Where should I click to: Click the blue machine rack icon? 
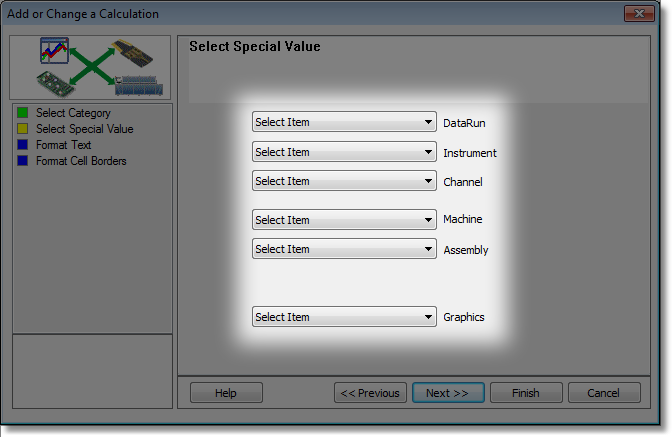pos(138,85)
